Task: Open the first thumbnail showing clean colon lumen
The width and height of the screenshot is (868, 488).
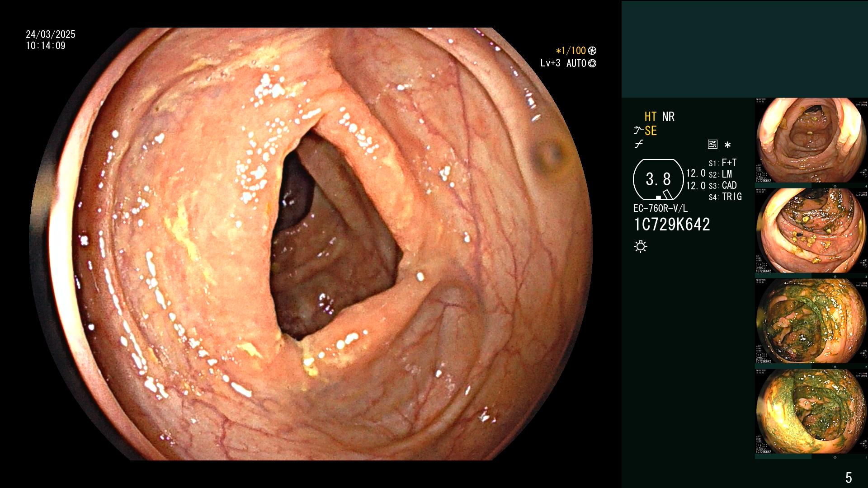Action: (811, 141)
